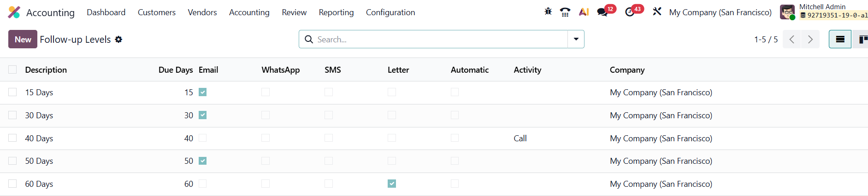Open the My Company (San Francisco) switcher
Viewport: 868px width, 196px height.
[720, 12]
